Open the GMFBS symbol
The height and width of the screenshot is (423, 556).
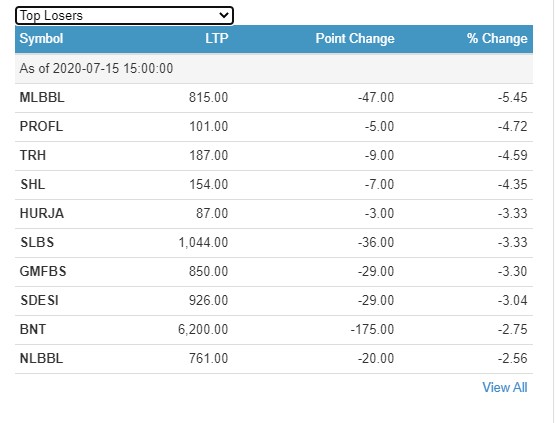click(x=43, y=272)
